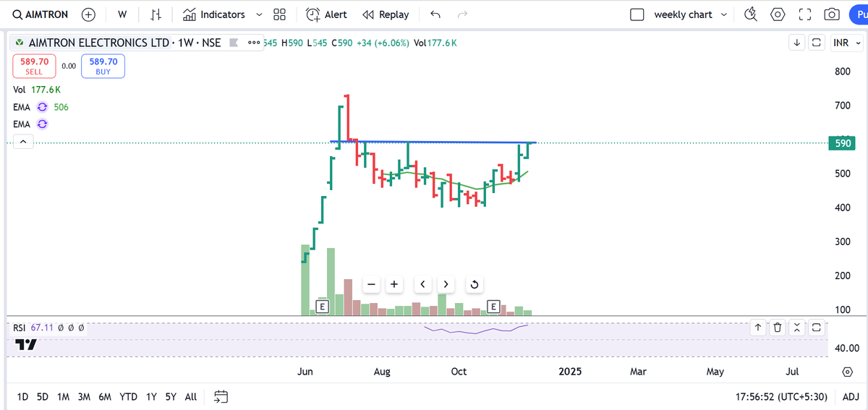Open the INR currency dropdown
Screen dimensions: 868x410
pos(846,43)
